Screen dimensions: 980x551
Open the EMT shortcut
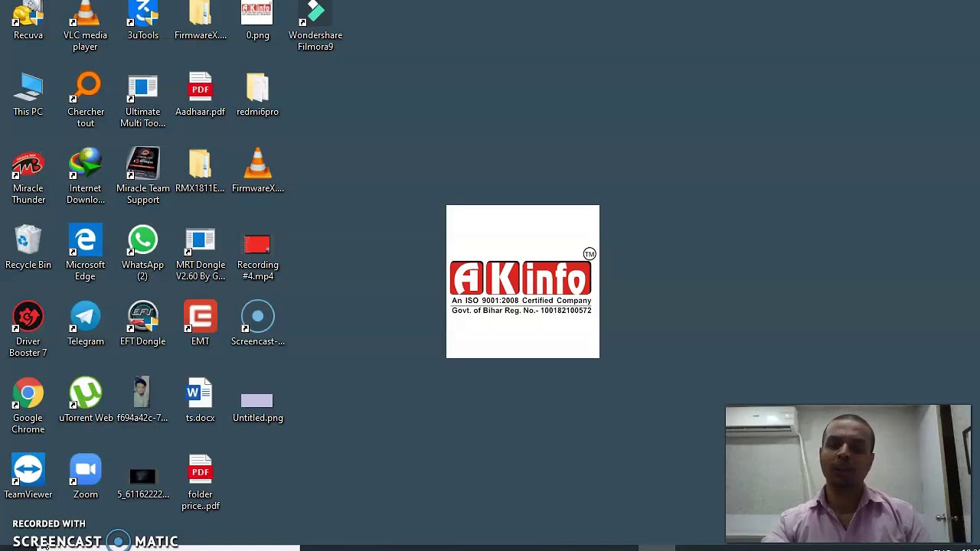coord(200,324)
